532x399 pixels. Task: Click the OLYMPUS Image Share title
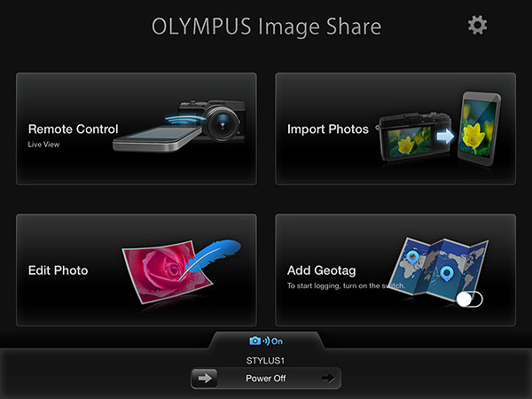click(x=266, y=27)
